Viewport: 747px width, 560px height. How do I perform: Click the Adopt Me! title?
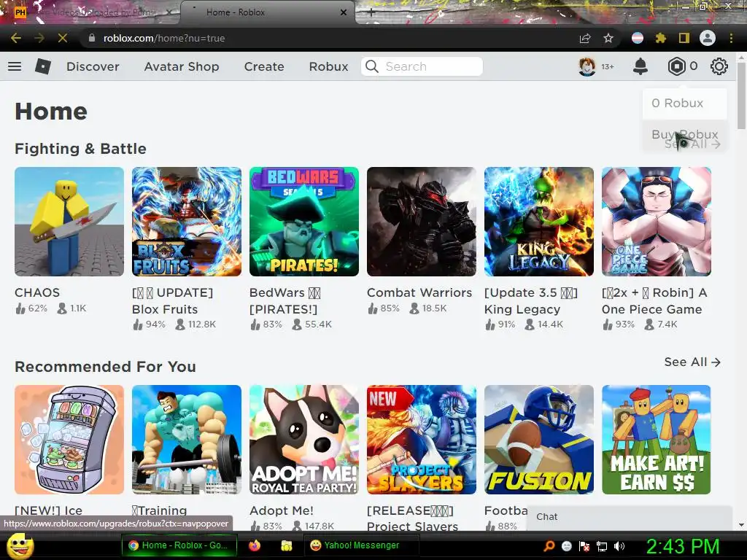coord(282,510)
